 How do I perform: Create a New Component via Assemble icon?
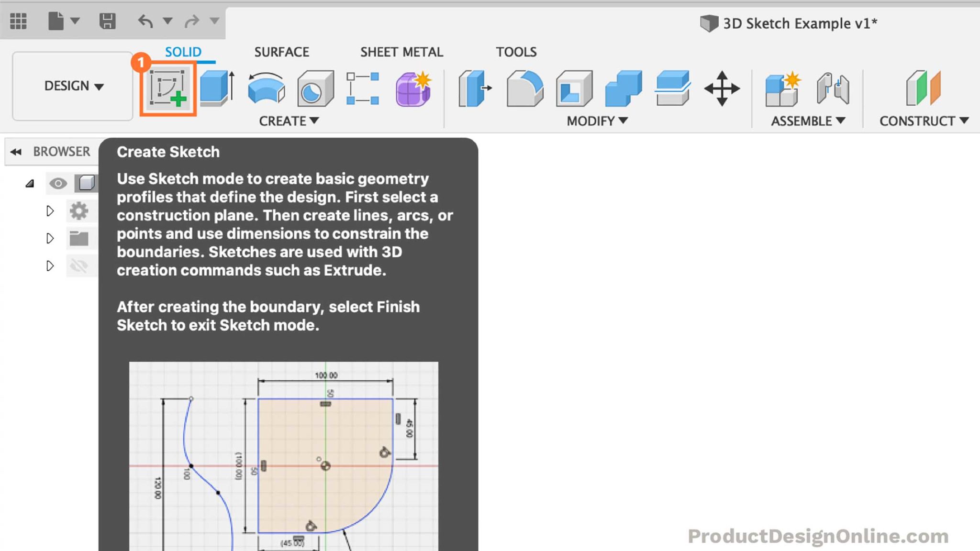[782, 88]
